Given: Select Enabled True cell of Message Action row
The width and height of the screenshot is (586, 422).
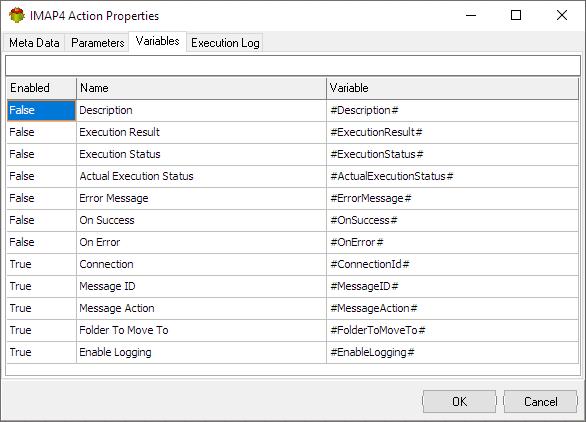Looking at the screenshot, I should (x=41, y=309).
